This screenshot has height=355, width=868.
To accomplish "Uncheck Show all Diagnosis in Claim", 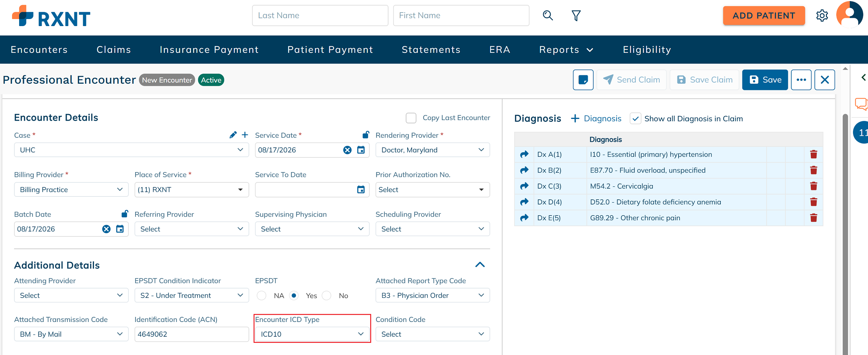I will (x=635, y=119).
